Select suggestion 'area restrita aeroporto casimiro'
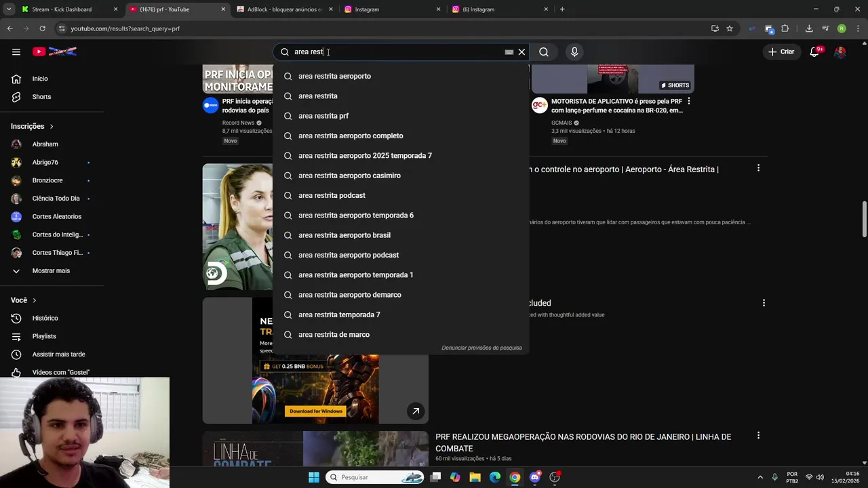This screenshot has width=868, height=488. point(401,176)
